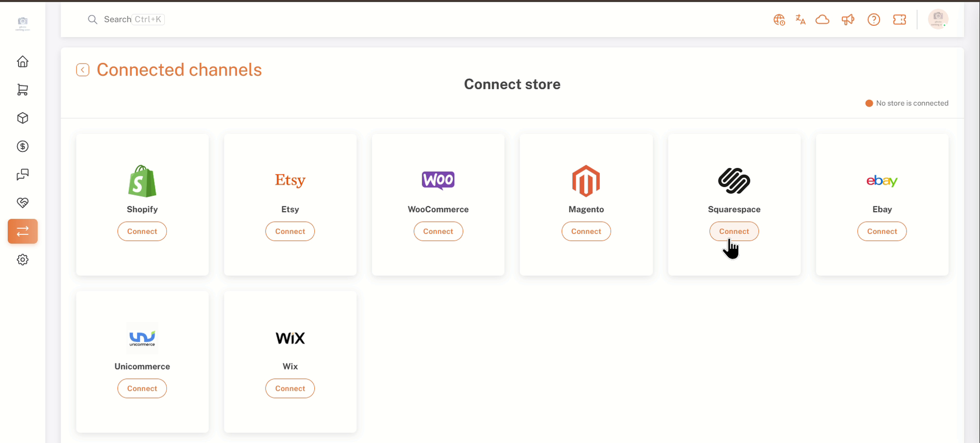Click the ebay logo

click(x=882, y=181)
